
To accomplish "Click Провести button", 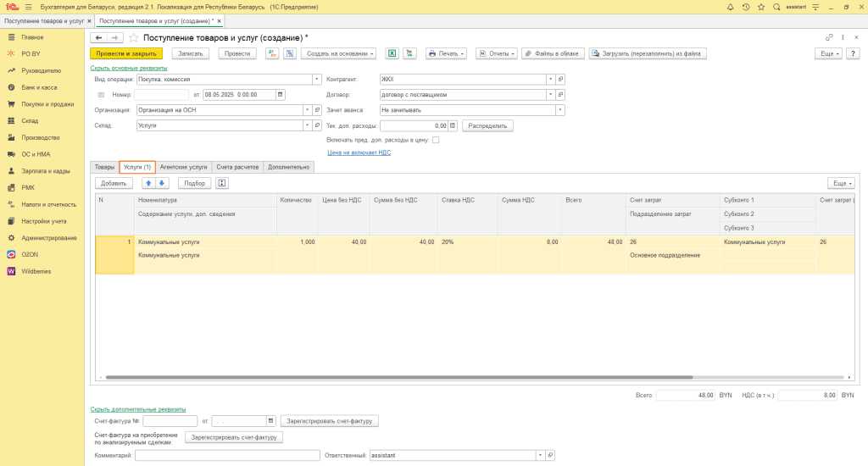I will pyautogui.click(x=237, y=53).
